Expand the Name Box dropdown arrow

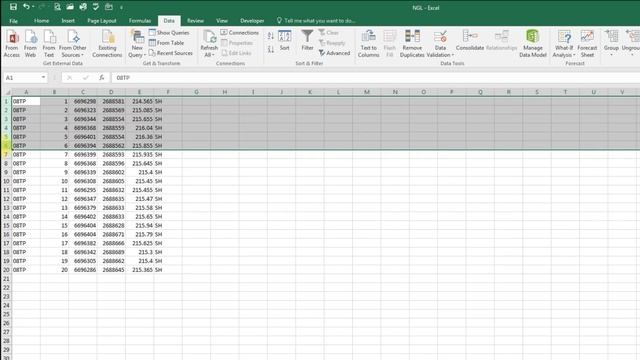click(43, 78)
